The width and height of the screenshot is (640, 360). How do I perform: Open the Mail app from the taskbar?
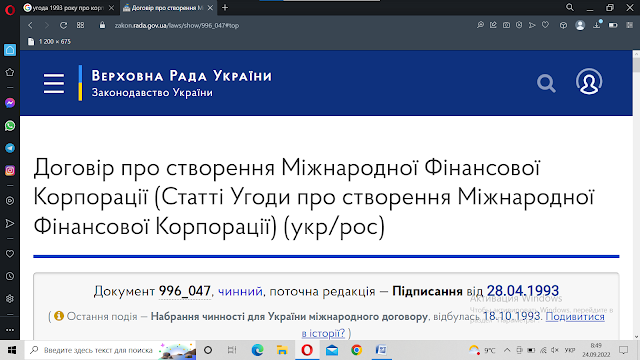(x=332, y=350)
